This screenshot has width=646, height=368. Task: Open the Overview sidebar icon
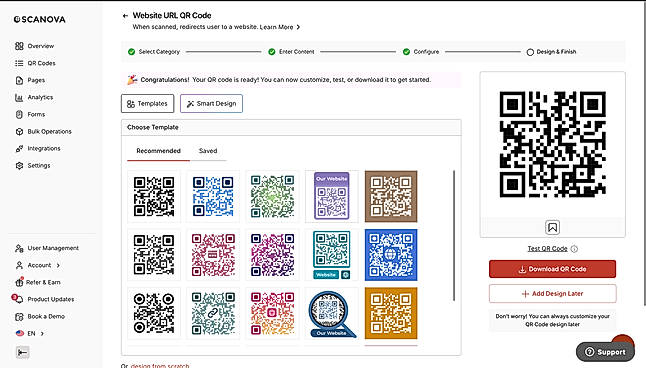pos(19,46)
